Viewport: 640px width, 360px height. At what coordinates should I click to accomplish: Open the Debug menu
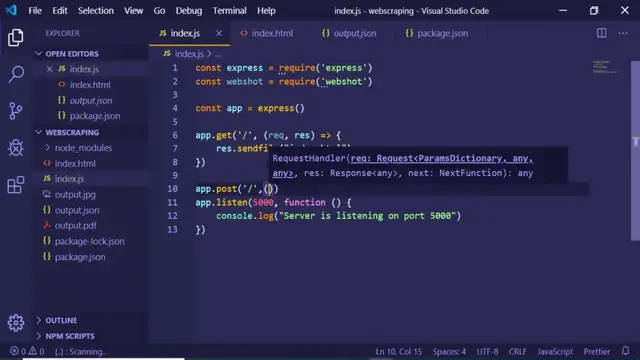click(x=189, y=11)
